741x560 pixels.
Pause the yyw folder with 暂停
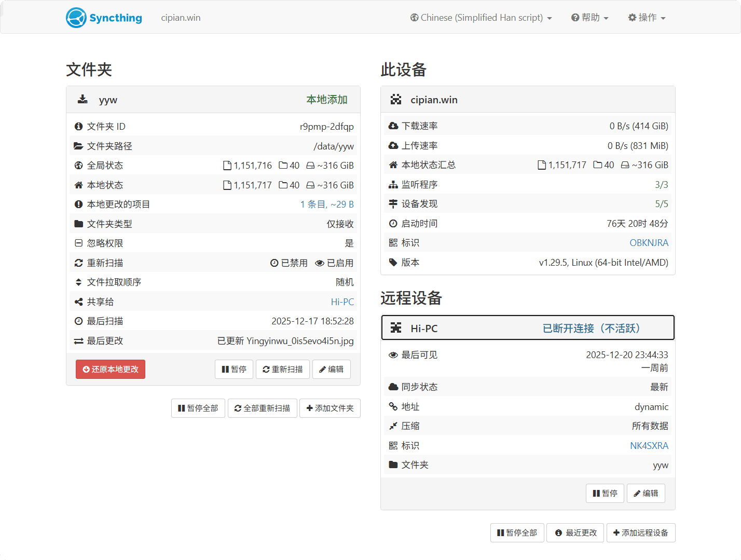(x=234, y=370)
